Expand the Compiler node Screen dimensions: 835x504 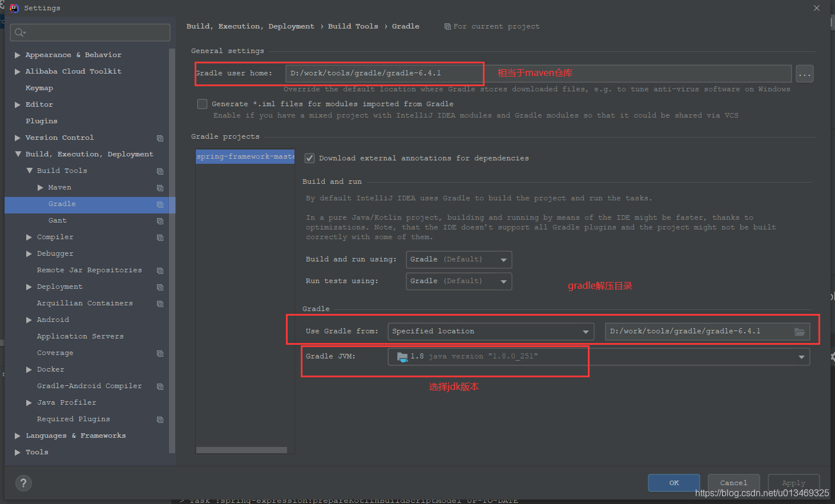coord(29,237)
